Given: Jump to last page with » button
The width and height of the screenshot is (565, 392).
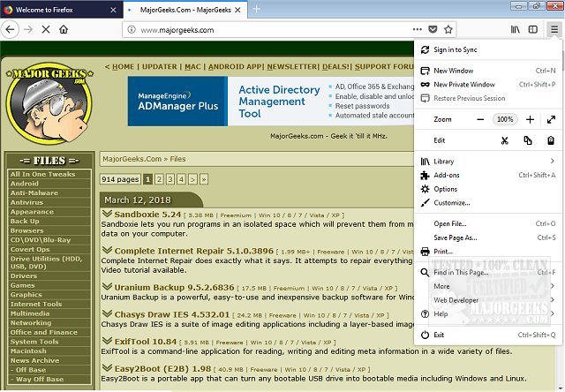Looking at the screenshot, I should coord(204,179).
